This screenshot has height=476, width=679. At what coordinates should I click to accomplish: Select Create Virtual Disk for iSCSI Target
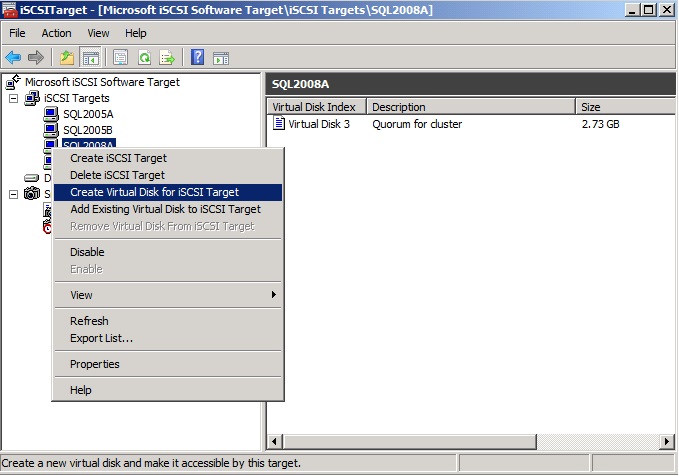click(x=168, y=192)
